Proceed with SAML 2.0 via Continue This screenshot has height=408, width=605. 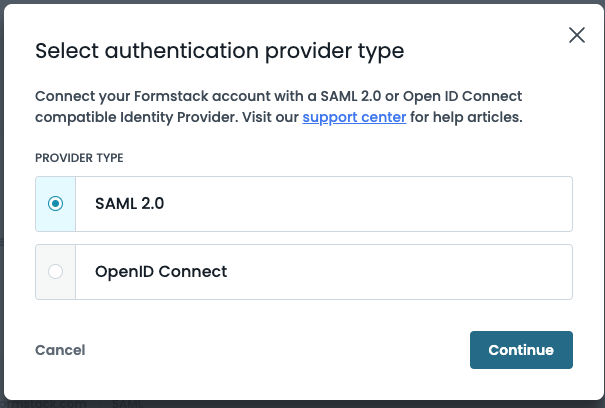point(521,350)
